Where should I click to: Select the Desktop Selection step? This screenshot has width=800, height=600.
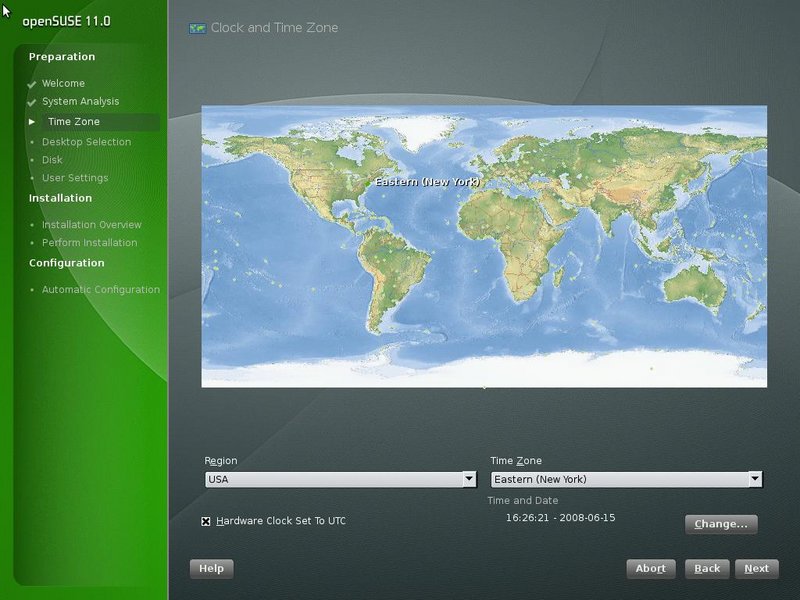[x=86, y=142]
